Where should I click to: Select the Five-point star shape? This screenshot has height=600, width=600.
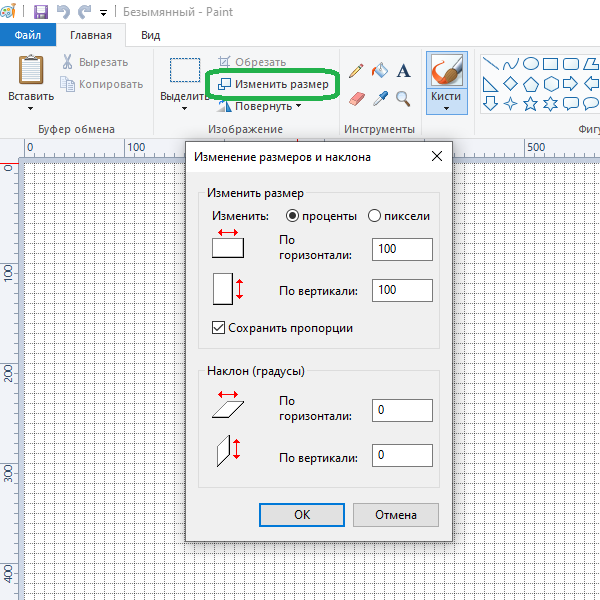click(531, 104)
